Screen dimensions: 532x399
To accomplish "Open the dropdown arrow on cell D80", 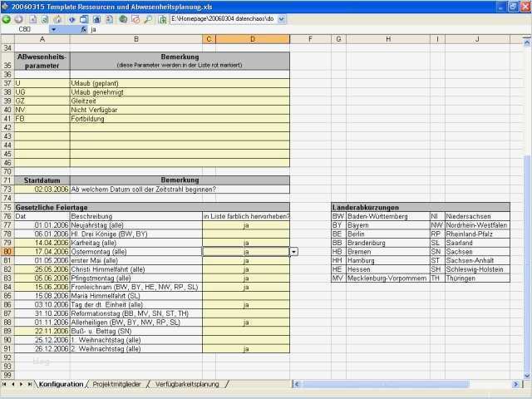I will [293, 252].
